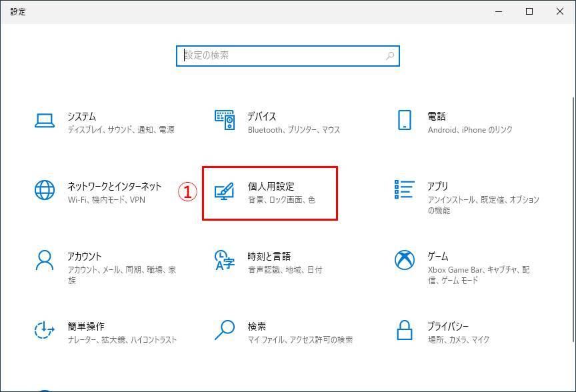The height and width of the screenshot is (392, 576).
Task: Minimize the 設定 window
Action: tap(499, 12)
